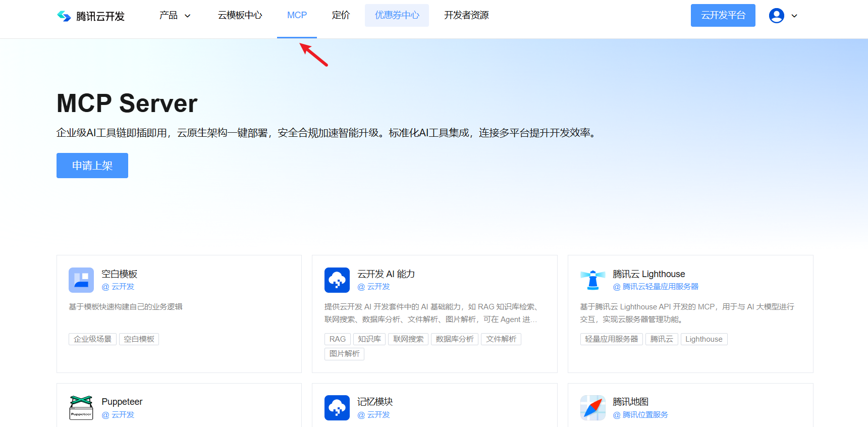Screen dimensions: 868x427
Task: Open the user account avatar icon
Action: coord(776,16)
